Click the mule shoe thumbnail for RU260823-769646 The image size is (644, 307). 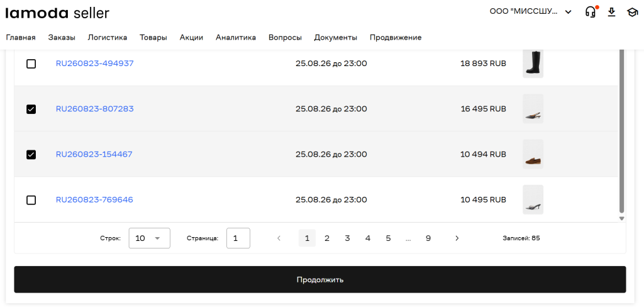(x=533, y=199)
